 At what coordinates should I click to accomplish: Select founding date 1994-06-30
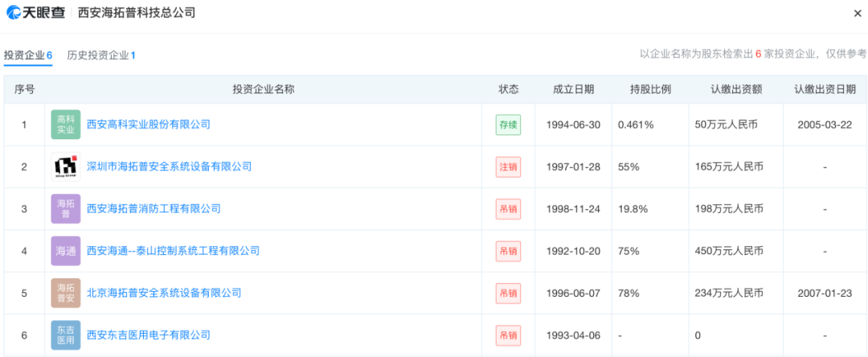(573, 125)
